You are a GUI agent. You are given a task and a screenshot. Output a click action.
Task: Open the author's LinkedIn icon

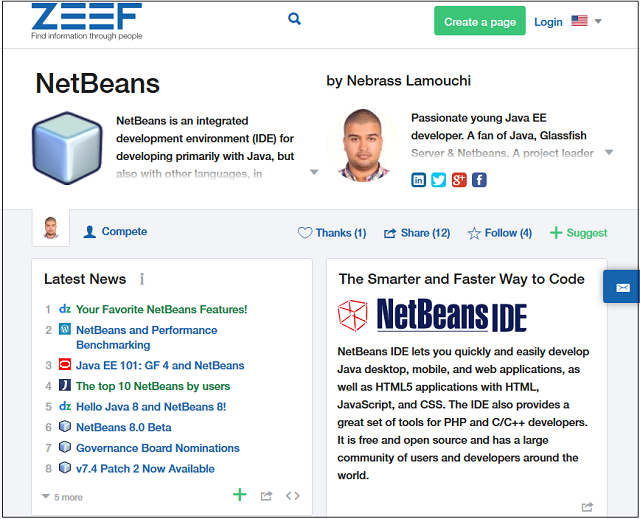418,180
